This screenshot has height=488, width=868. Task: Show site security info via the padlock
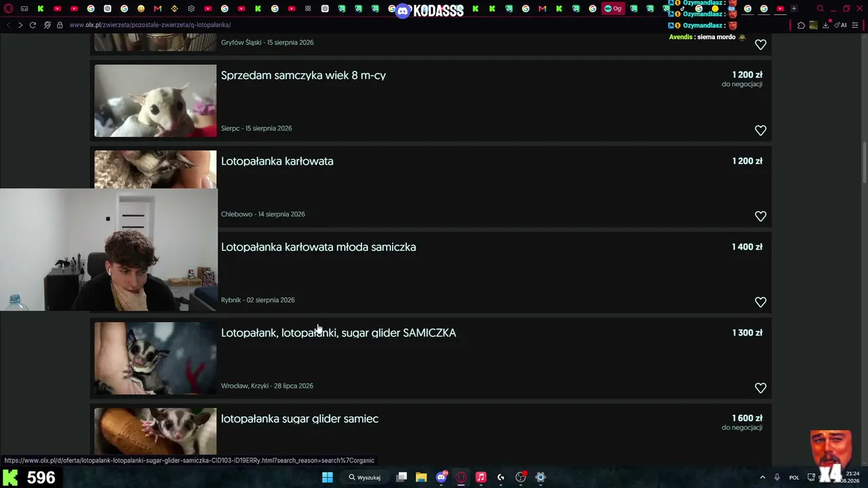[60, 25]
